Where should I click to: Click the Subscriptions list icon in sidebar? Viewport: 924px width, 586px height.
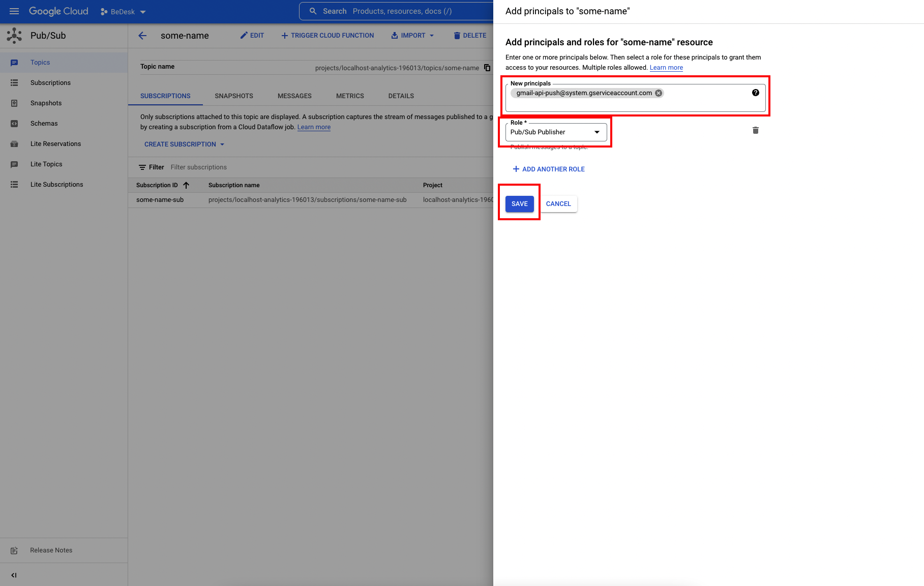14,83
